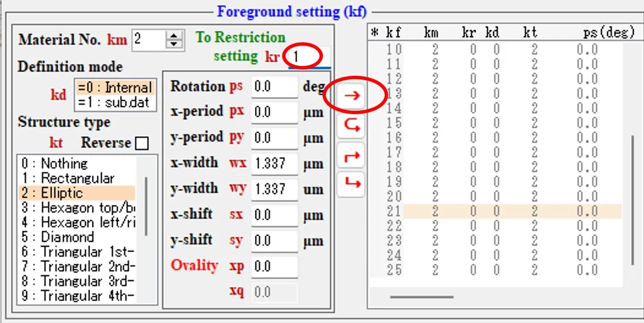Choose '0 : Nothing' structure type
The image size is (644, 323).
pos(77,163)
